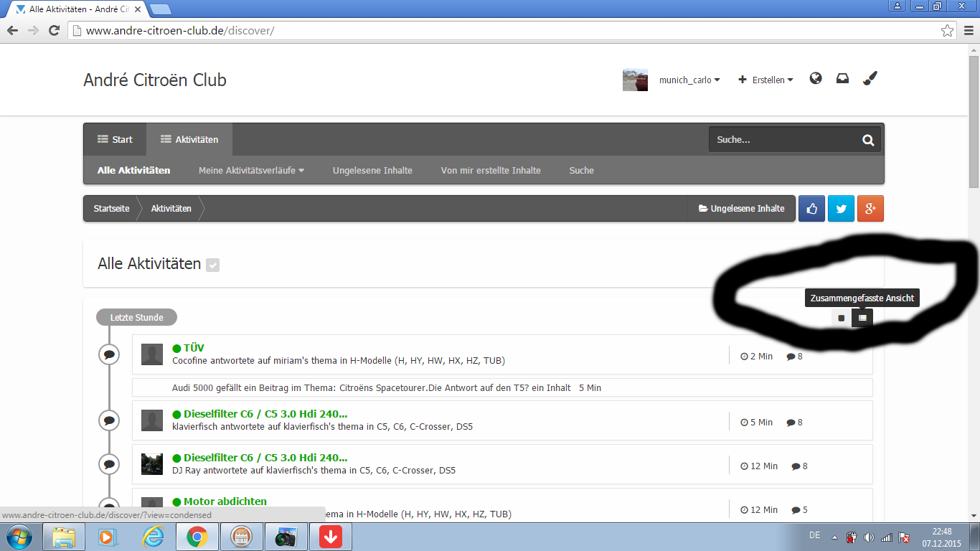Image resolution: width=980 pixels, height=551 pixels.
Task: Expand the munich_carlo user menu
Action: [689, 80]
